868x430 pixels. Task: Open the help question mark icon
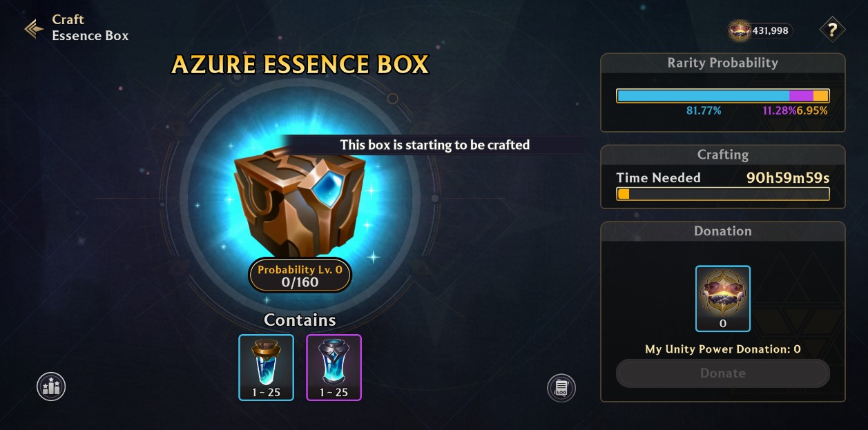click(832, 30)
